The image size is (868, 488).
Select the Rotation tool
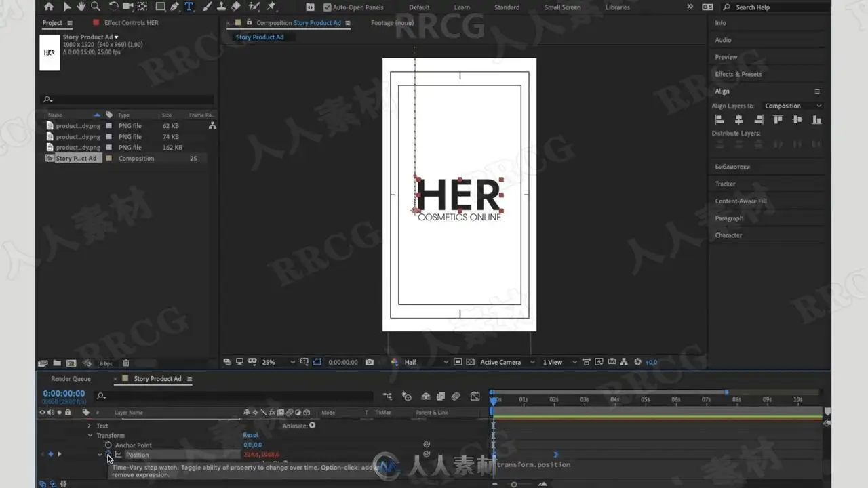113,7
